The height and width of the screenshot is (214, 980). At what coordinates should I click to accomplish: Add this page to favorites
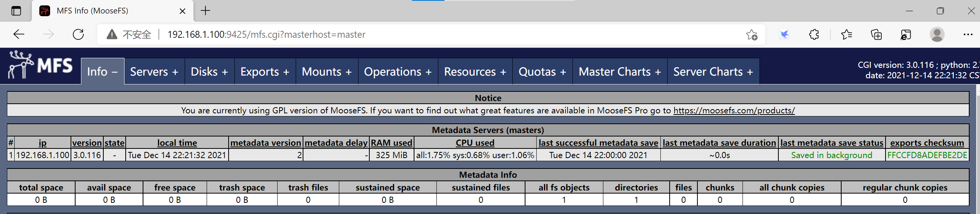click(751, 35)
